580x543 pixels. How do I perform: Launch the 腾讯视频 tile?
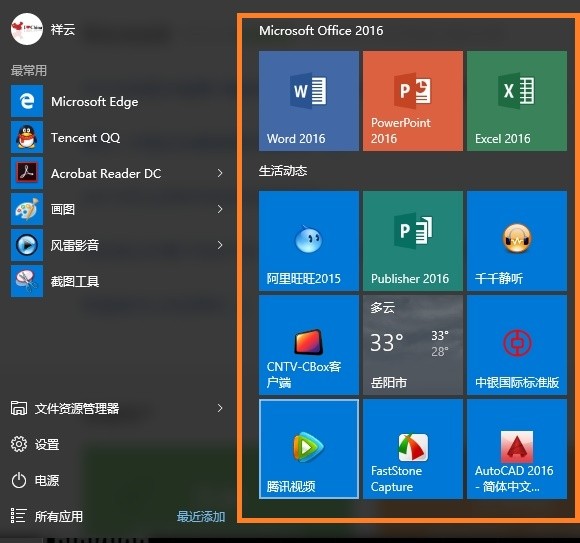coord(308,449)
